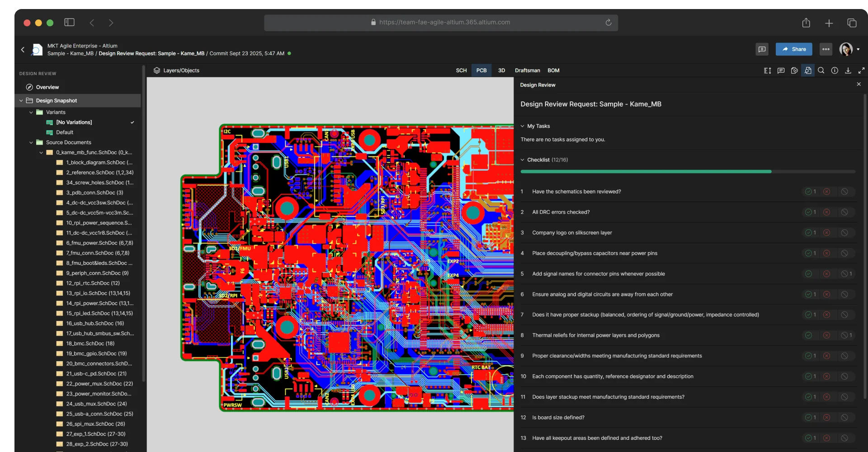Open a new browser tab with plus icon
The width and height of the screenshot is (868, 452).
(x=829, y=23)
